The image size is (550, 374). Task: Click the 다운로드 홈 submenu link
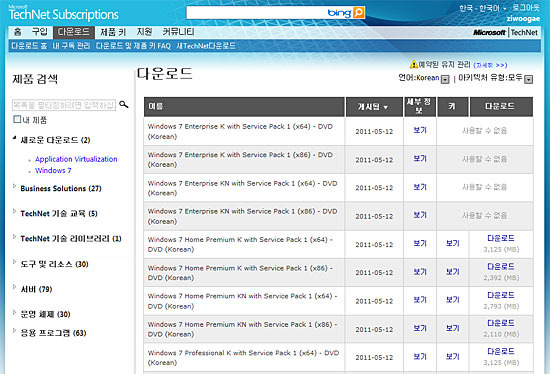(29, 46)
